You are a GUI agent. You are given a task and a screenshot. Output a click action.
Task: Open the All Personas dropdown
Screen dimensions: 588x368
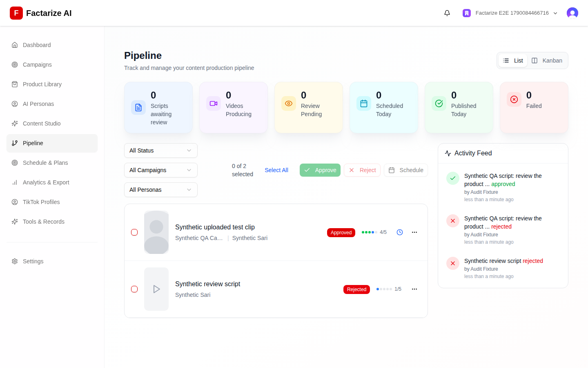(x=161, y=190)
